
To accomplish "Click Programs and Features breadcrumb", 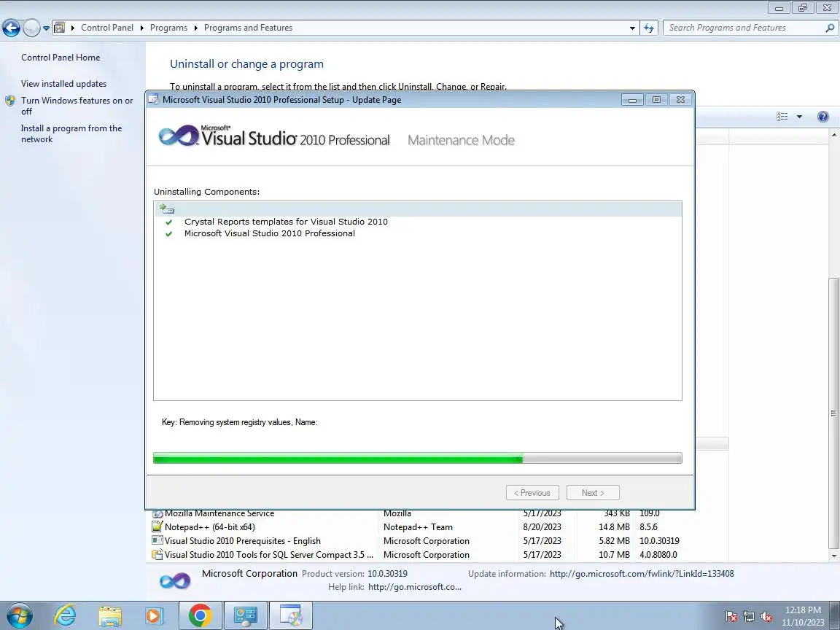I will pos(248,28).
